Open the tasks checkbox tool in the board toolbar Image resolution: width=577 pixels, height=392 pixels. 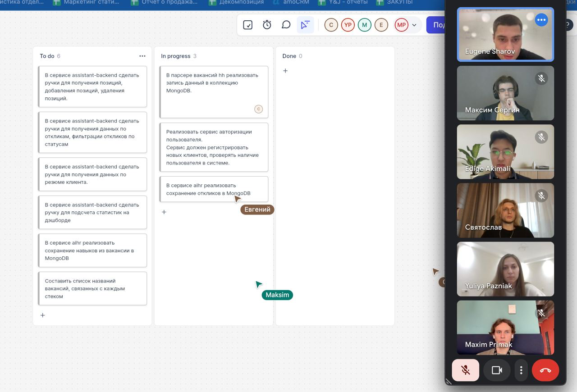(x=247, y=25)
